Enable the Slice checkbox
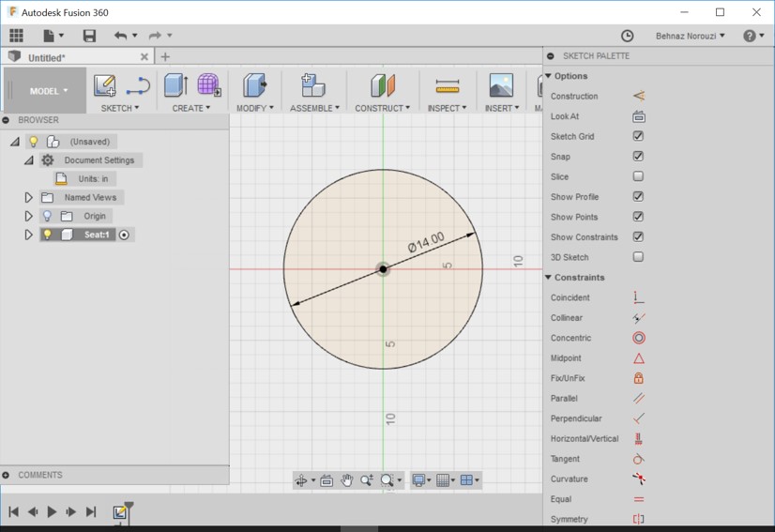This screenshot has height=532, width=775. click(638, 176)
